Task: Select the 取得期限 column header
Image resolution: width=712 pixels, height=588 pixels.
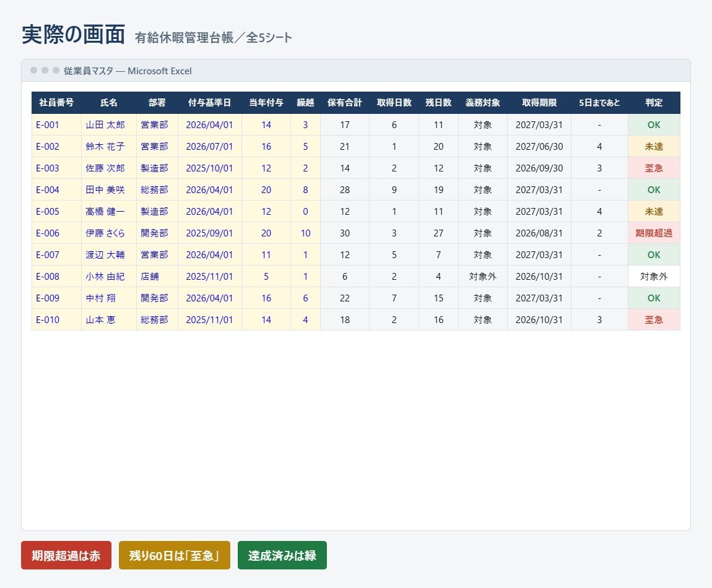Action: click(x=539, y=103)
